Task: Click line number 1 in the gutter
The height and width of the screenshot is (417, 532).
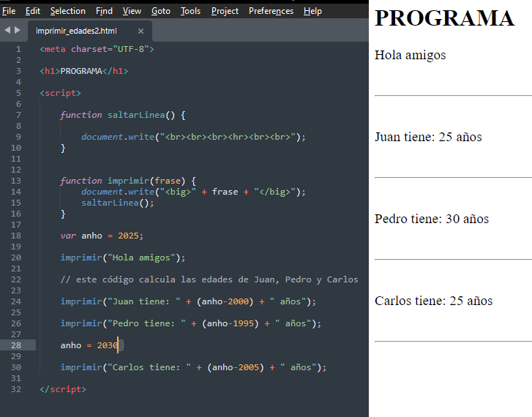Action: (19, 49)
